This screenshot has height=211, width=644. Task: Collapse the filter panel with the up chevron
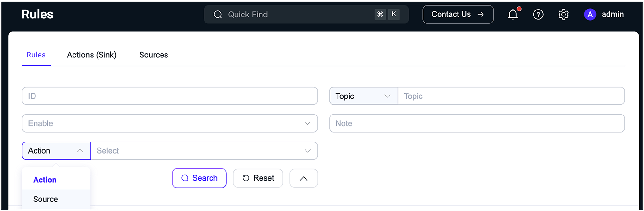[303, 178]
